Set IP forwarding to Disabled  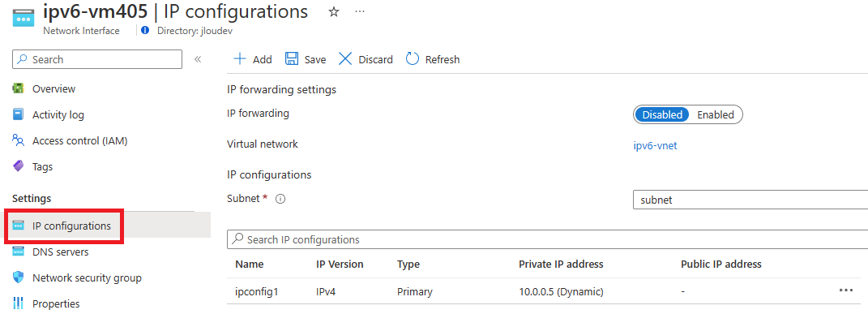662,114
